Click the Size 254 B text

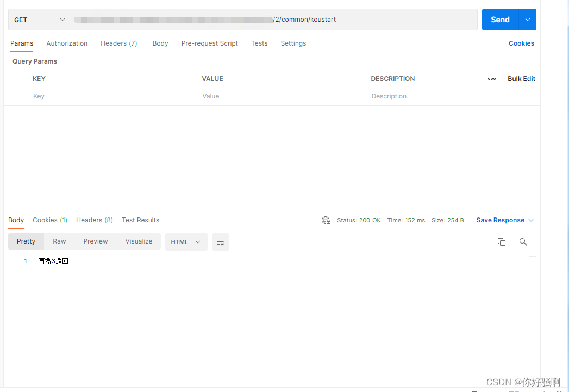click(447, 220)
